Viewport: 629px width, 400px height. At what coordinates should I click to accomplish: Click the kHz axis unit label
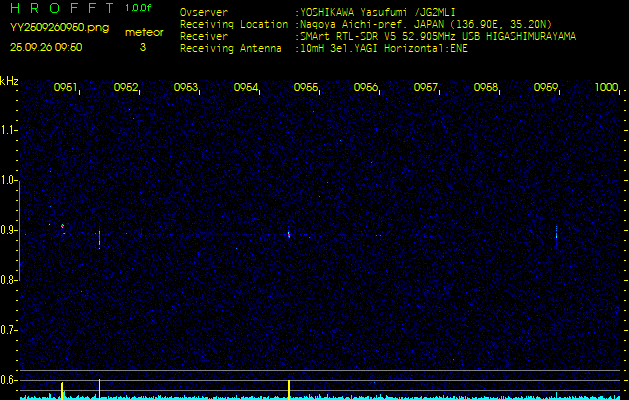tap(9, 81)
